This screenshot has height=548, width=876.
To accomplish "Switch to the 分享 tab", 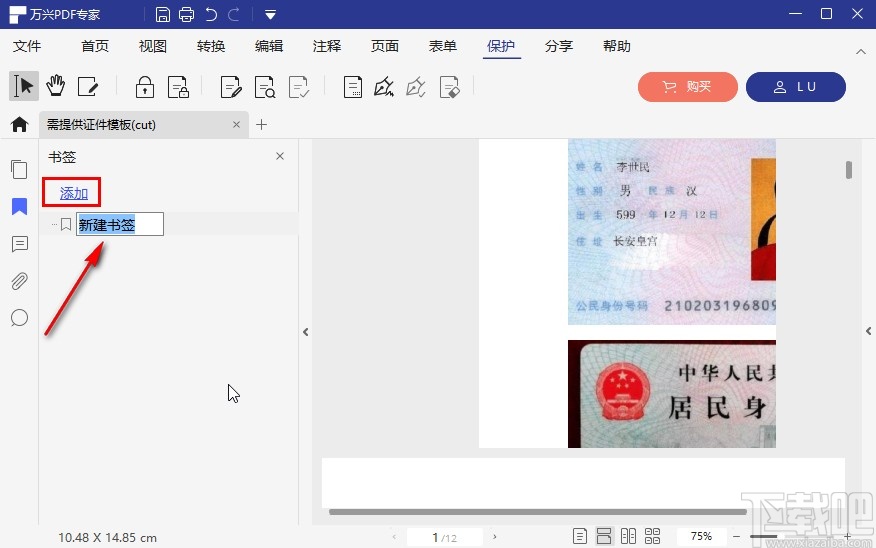I will (x=559, y=46).
